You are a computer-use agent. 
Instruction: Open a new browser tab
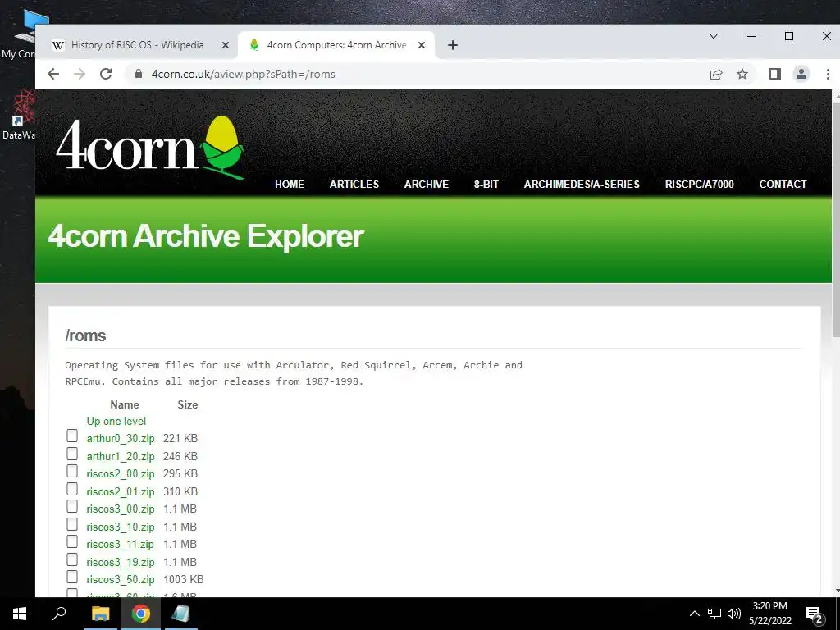click(x=453, y=45)
